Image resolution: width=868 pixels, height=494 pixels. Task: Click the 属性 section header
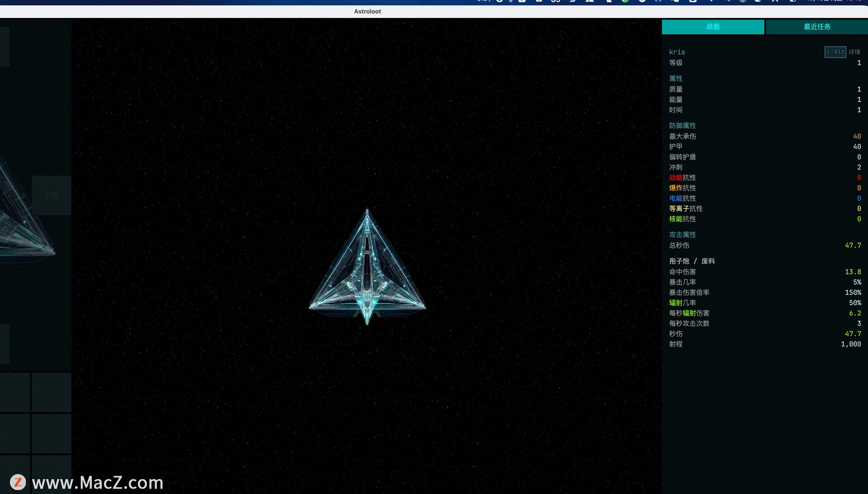point(675,79)
